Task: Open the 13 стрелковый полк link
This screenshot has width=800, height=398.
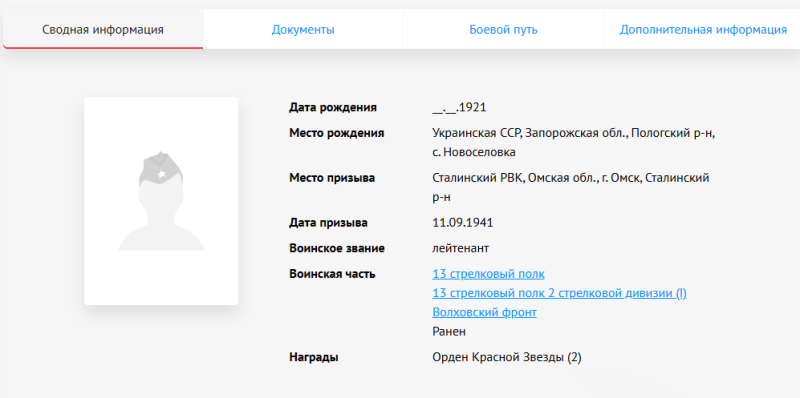Action: [x=488, y=274]
